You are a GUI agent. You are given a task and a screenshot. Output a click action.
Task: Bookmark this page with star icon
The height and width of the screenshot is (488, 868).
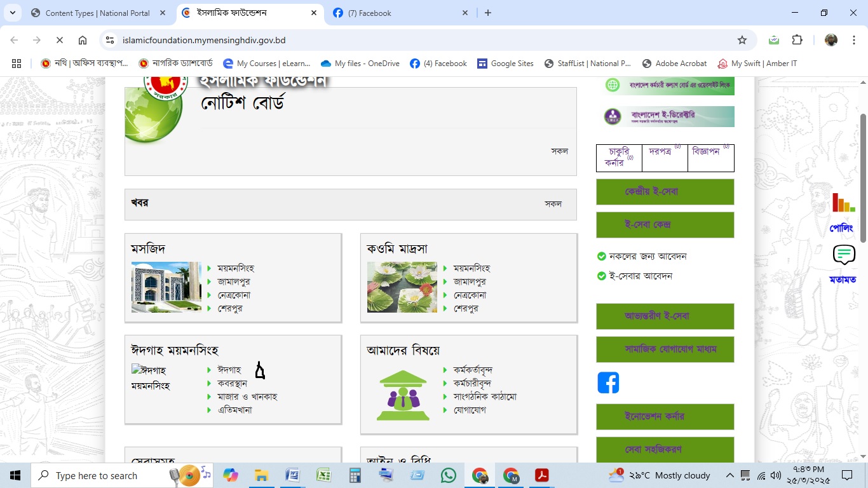tap(742, 40)
